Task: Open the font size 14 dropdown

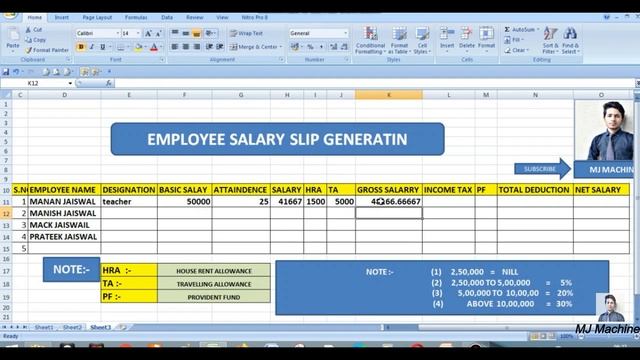Action: pyautogui.click(x=138, y=33)
